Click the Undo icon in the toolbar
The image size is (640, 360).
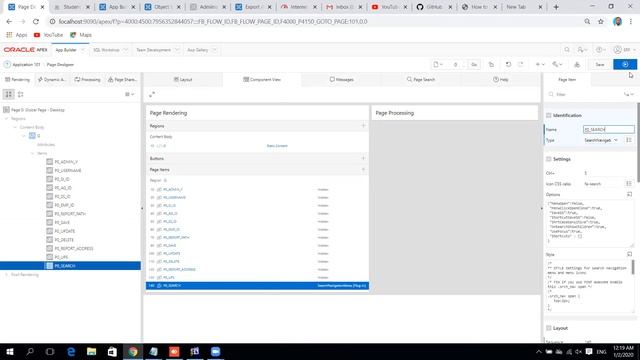[x=508, y=64]
